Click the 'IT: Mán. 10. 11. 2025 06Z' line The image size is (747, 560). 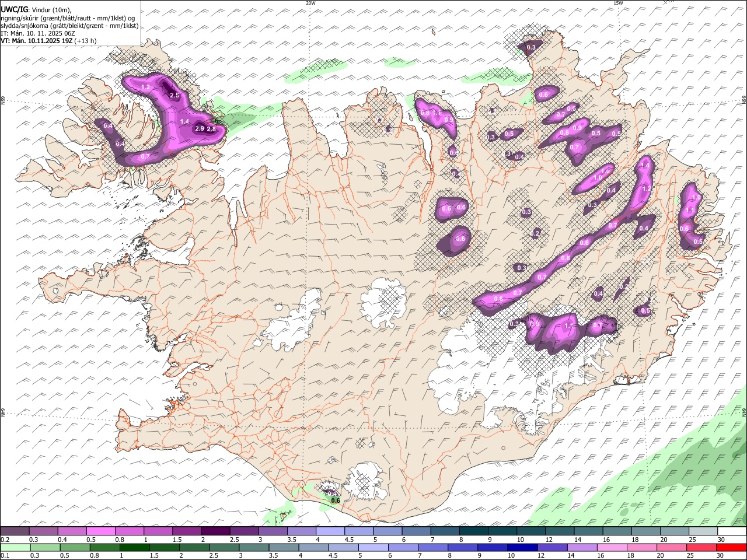tap(38, 33)
